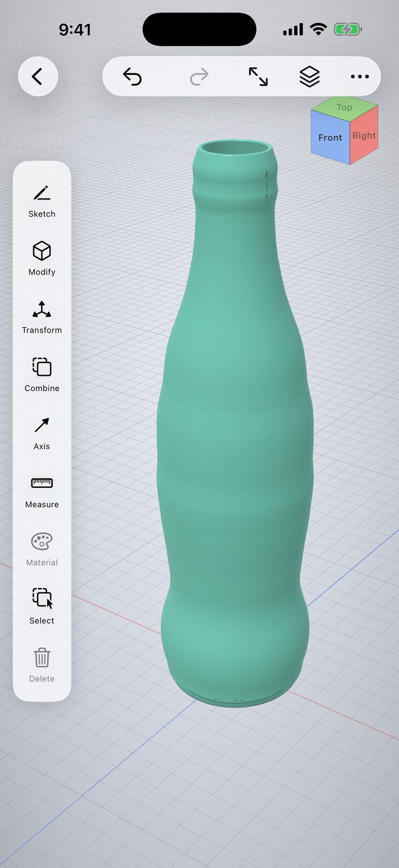Undo the last action

[132, 76]
